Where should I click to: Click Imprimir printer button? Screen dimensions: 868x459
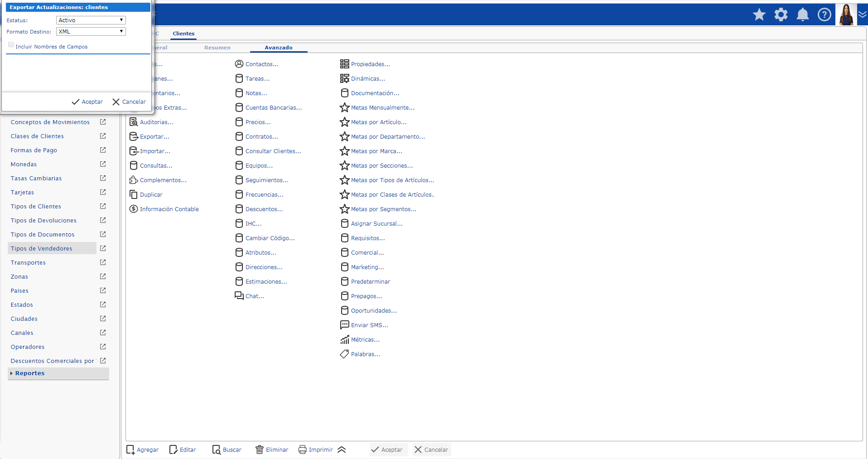coord(316,449)
